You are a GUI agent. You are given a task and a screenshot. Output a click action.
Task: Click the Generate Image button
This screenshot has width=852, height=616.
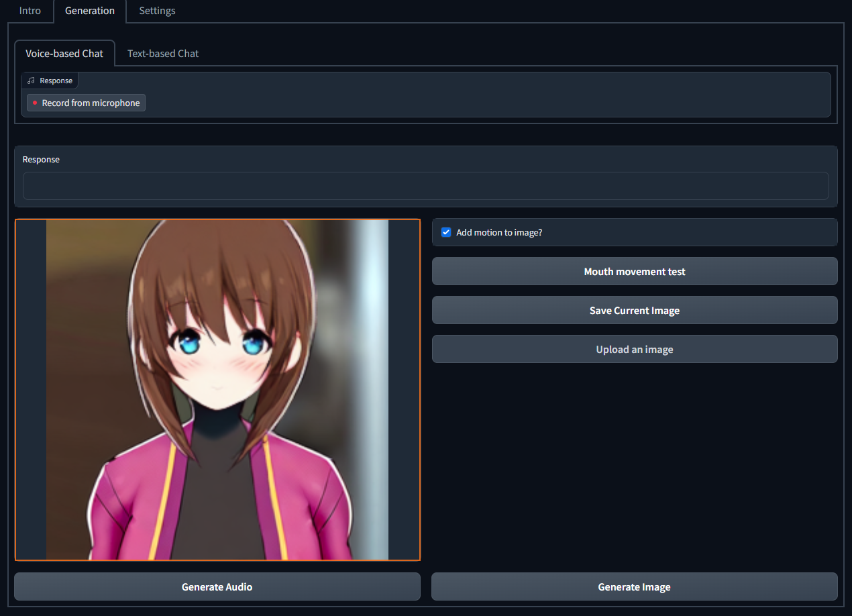635,586
